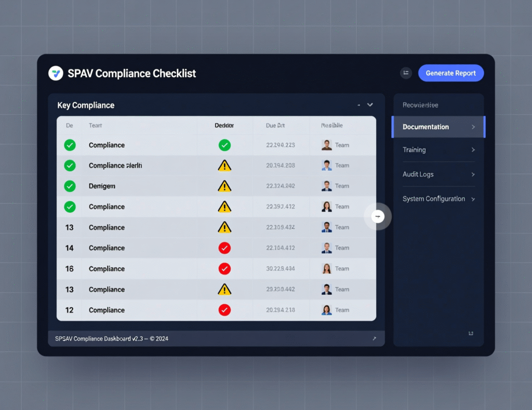Click the yellow warning icon on row 13
The width and height of the screenshot is (532, 410).
(x=224, y=227)
